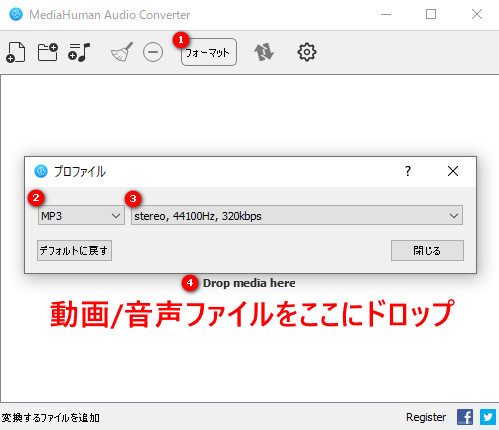
Task: Minimize the MediaHuman Audio Converter window
Action: click(386, 14)
